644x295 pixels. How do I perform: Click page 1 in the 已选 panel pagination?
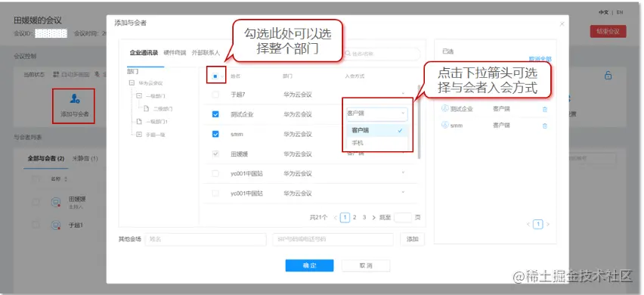click(x=538, y=225)
